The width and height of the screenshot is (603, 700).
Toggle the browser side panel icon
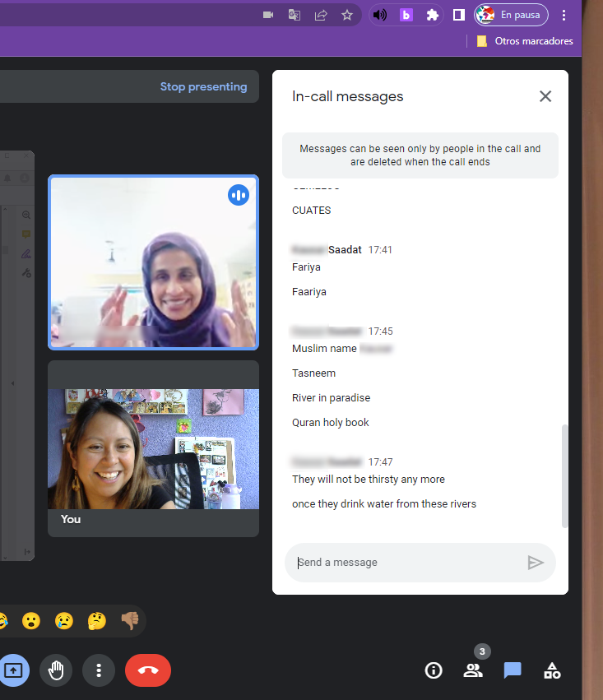coord(458,15)
